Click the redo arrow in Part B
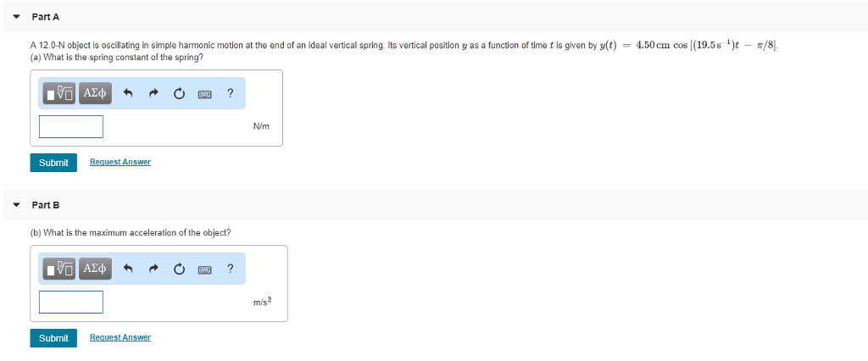This screenshot has width=868, height=361. point(153,269)
